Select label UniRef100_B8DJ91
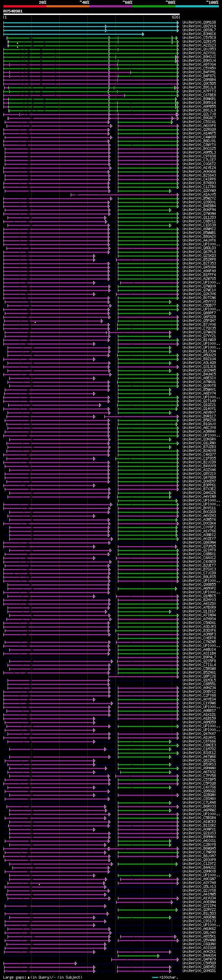This screenshot has width=222, height=980. (x=199, y=141)
